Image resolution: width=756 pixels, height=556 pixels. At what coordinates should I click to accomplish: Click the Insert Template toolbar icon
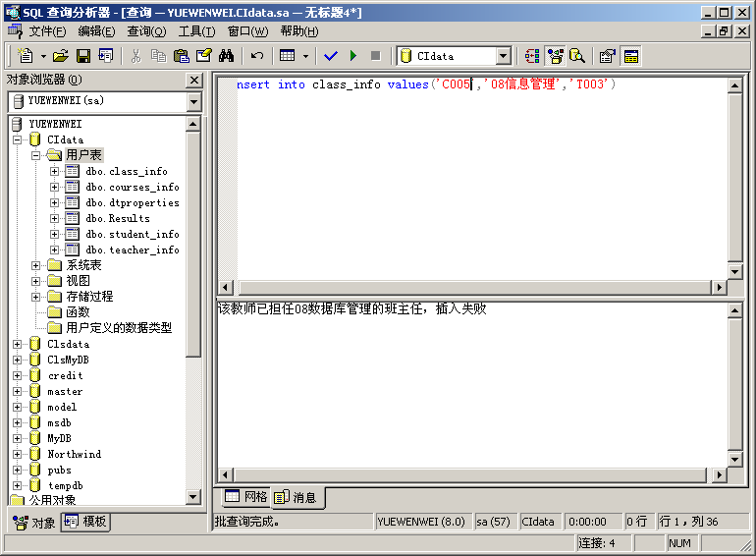(106, 56)
